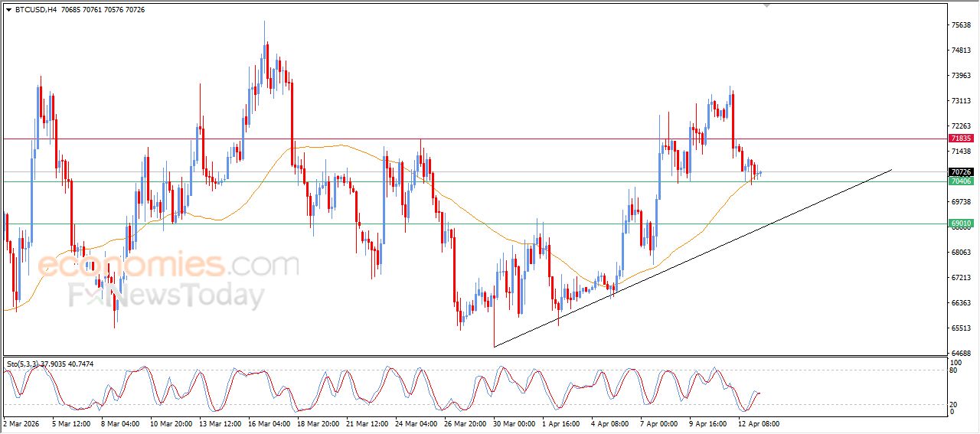Click the Sto(5,3,3) indicator label
Screen dimensions: 980x434
[x=22, y=364]
